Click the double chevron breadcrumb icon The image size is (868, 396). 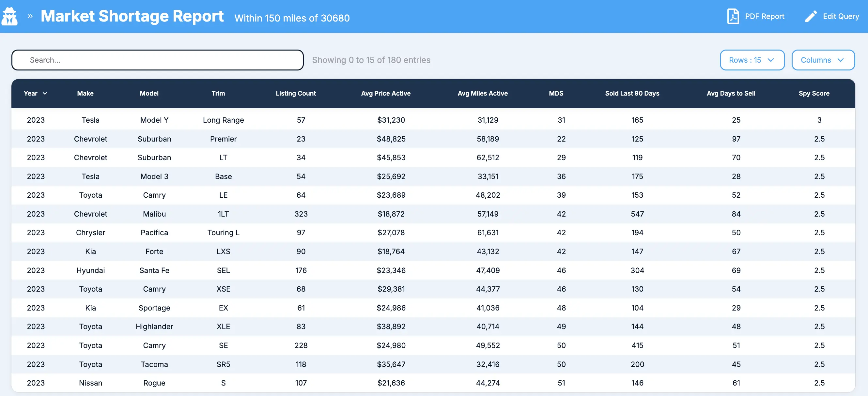coord(30,16)
